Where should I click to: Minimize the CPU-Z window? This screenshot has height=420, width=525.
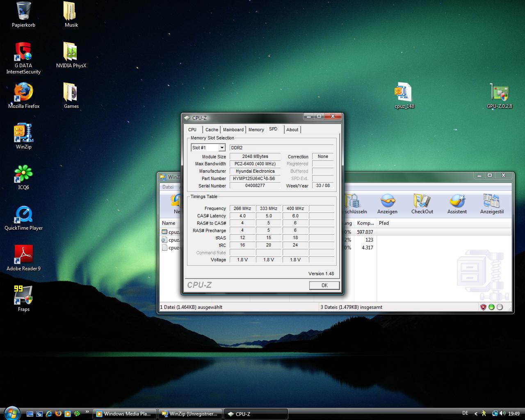[309, 116]
